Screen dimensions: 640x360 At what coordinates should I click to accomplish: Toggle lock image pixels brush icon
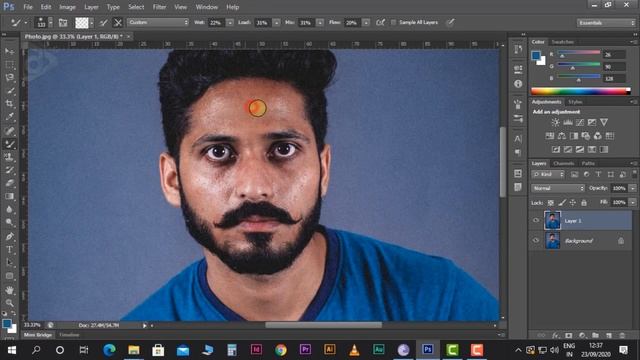pyautogui.click(x=562, y=202)
